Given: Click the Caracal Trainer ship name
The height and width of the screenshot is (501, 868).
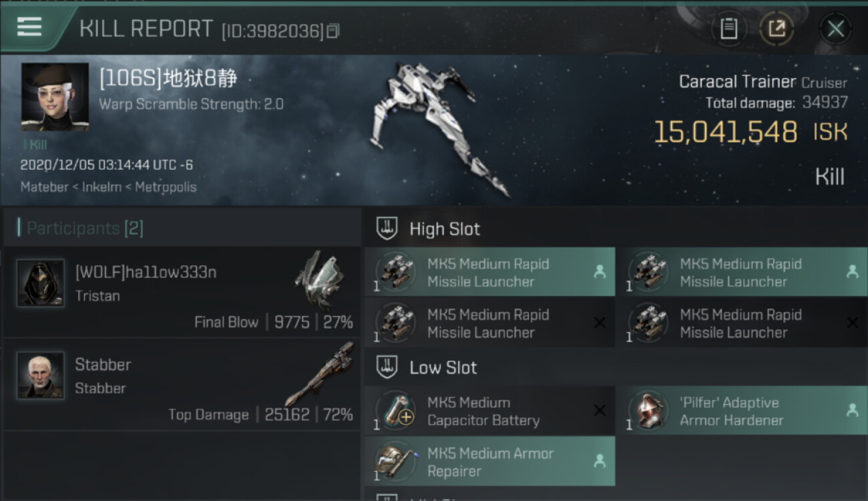Looking at the screenshot, I should point(737,82).
